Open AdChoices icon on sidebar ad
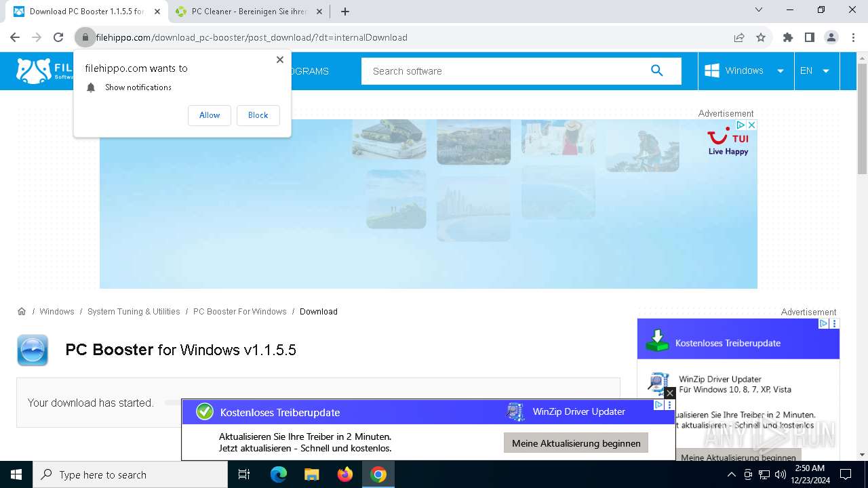The image size is (868, 488). pyautogui.click(x=825, y=324)
